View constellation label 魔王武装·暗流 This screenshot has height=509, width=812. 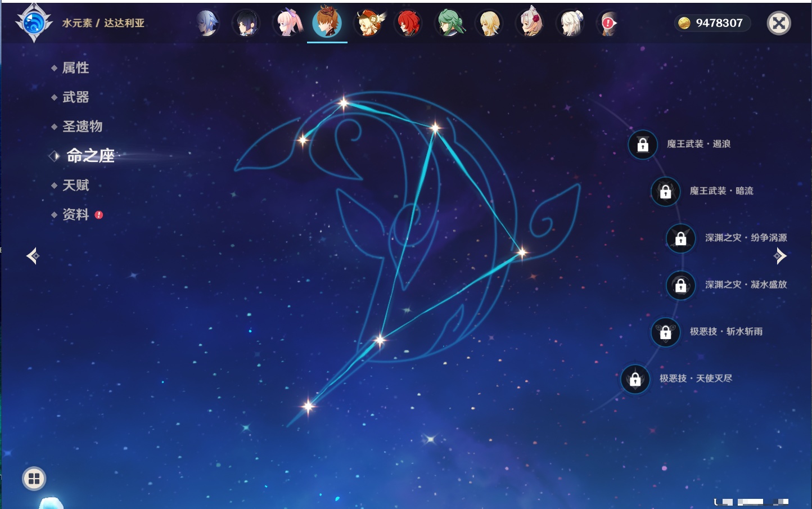[721, 191]
